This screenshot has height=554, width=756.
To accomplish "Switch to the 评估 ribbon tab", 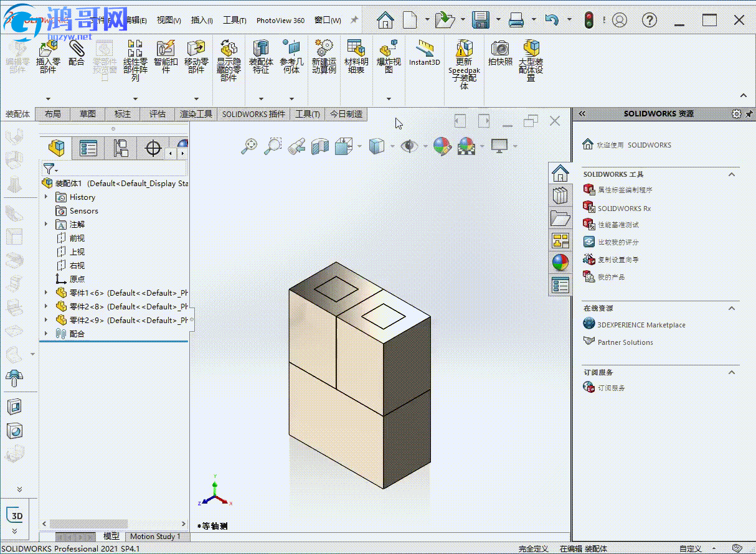I will click(158, 114).
